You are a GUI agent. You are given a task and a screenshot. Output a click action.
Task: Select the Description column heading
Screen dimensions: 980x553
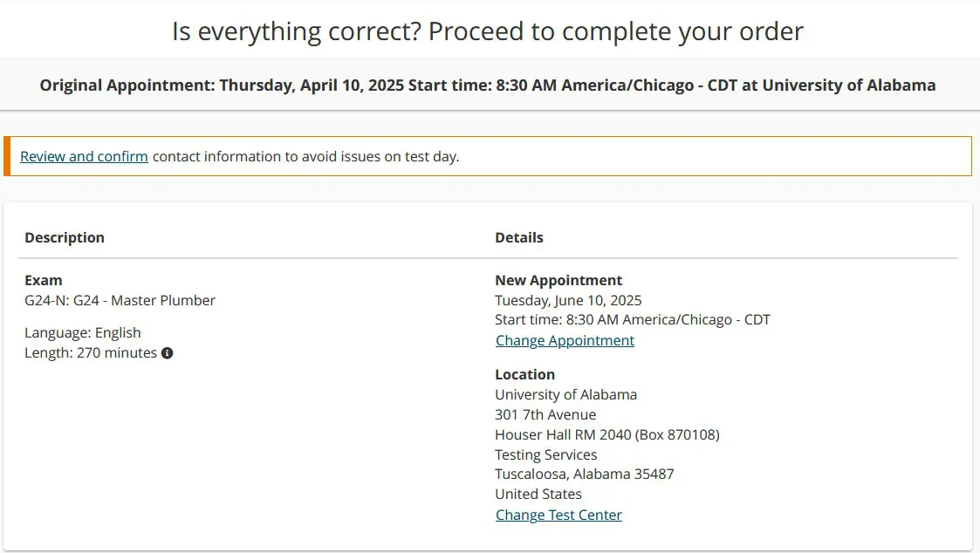64,237
